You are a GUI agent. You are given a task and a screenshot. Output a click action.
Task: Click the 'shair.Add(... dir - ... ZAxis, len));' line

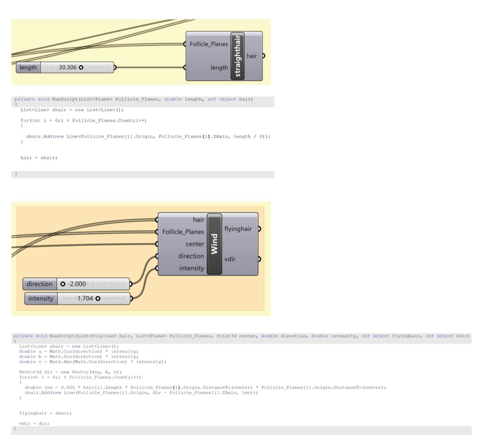pos(141,393)
